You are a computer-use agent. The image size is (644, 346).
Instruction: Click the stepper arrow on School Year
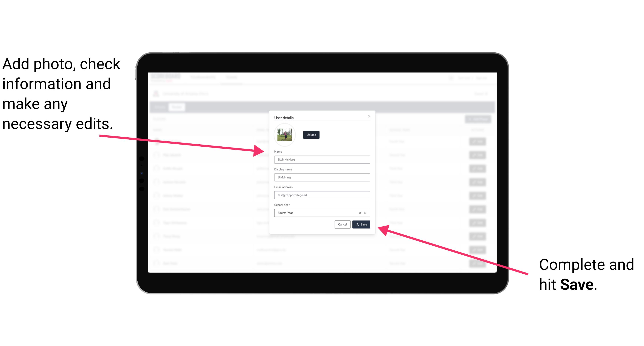[366, 213]
